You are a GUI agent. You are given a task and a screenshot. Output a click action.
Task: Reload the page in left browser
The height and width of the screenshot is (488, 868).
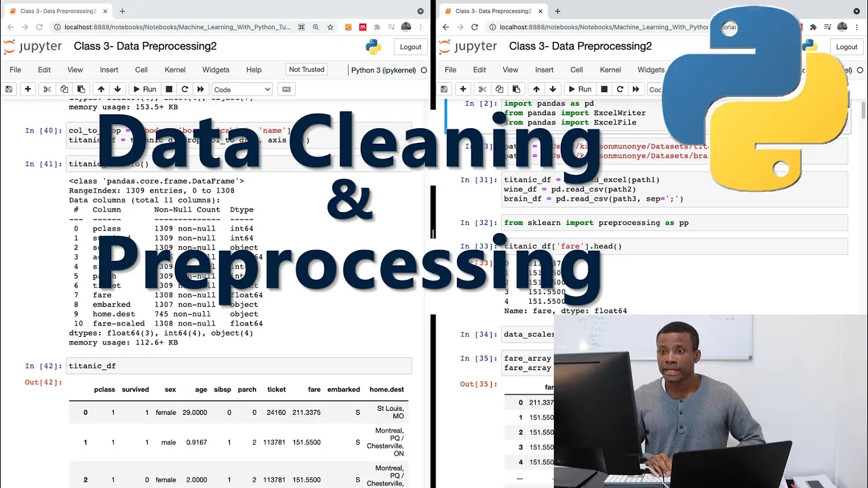pos(39,27)
